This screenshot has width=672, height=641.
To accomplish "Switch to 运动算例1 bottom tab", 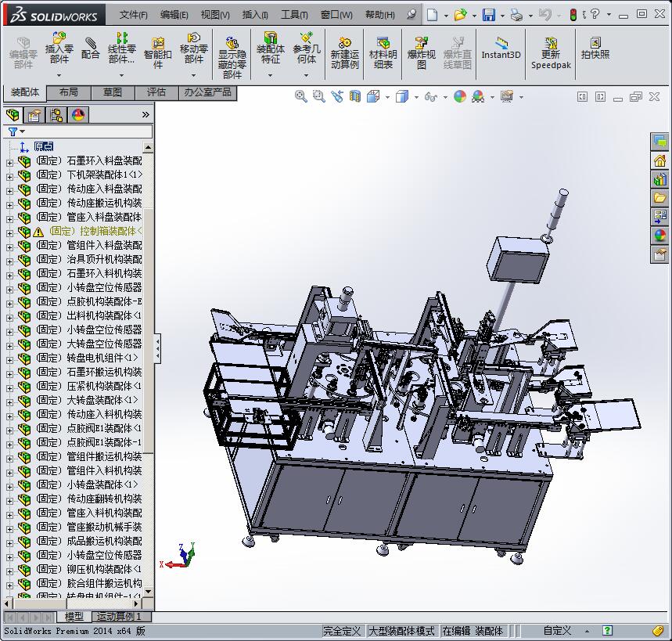I will 122,617.
